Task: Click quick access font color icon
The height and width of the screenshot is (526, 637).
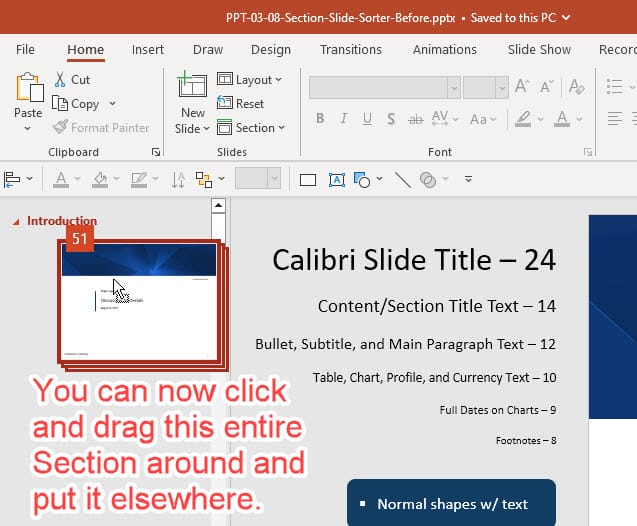Action: tap(61, 179)
